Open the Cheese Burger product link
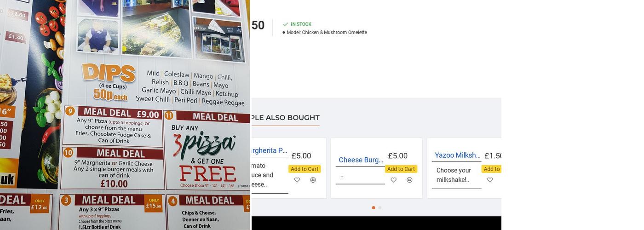Image resolution: width=644 pixels, height=230 pixels. pyautogui.click(x=361, y=160)
